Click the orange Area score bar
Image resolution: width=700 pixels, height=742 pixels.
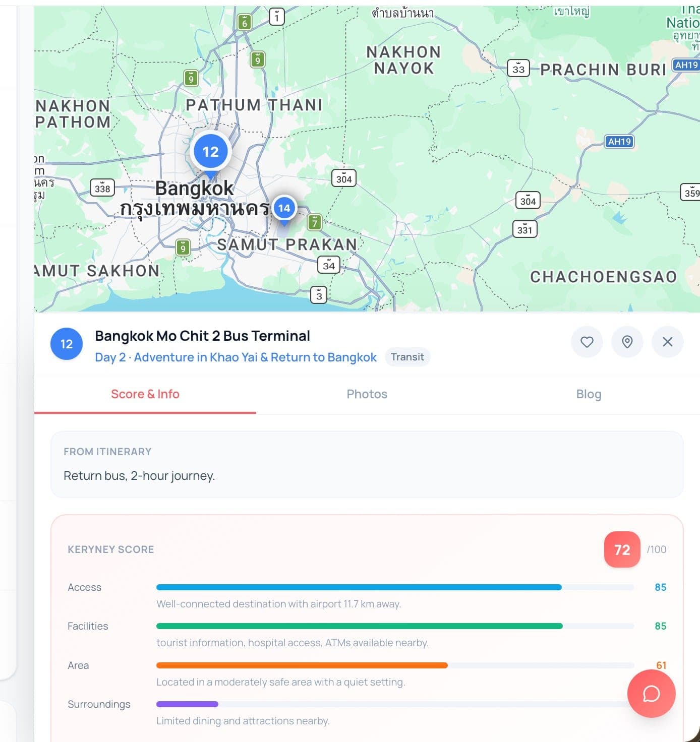[x=395, y=665]
